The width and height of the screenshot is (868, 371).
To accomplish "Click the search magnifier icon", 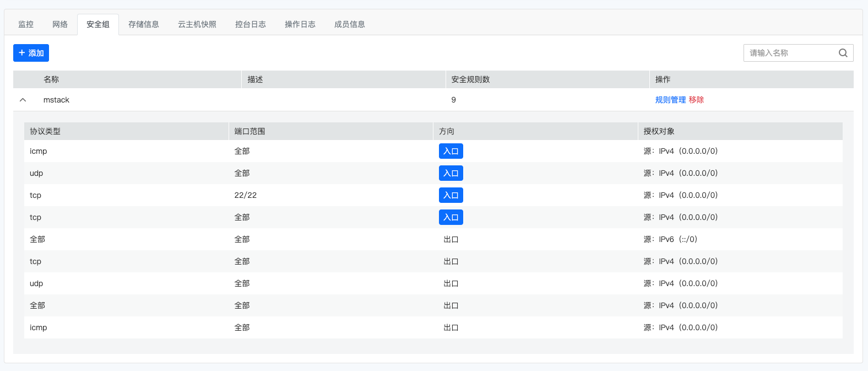I will point(843,53).
